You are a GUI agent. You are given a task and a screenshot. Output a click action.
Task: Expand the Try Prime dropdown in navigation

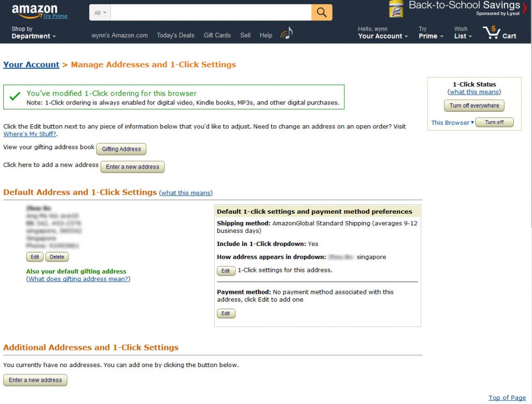[x=431, y=33]
